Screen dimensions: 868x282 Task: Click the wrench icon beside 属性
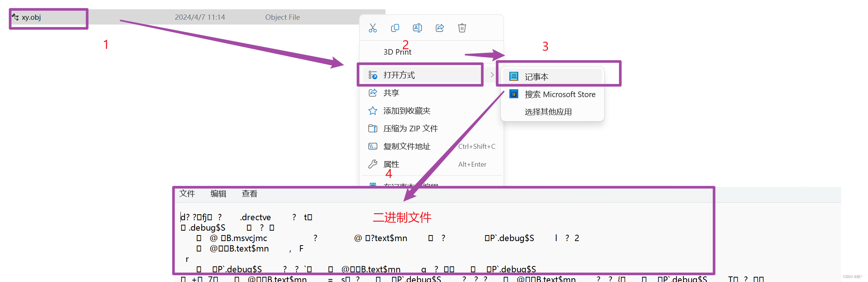[x=373, y=164]
